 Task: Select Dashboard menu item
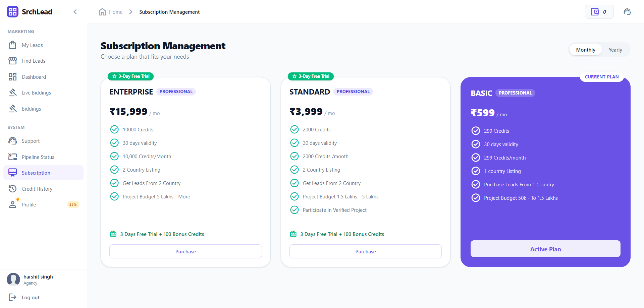[43, 77]
